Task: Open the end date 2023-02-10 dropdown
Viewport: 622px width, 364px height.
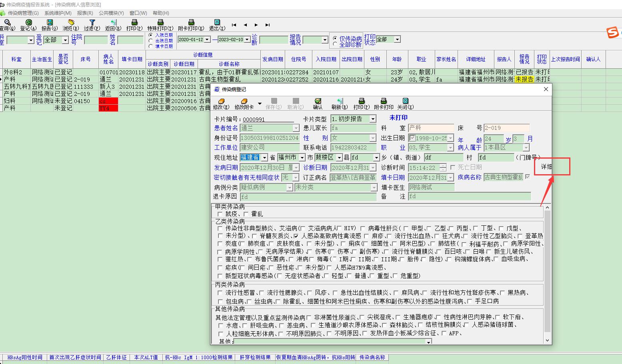Action: (247, 40)
